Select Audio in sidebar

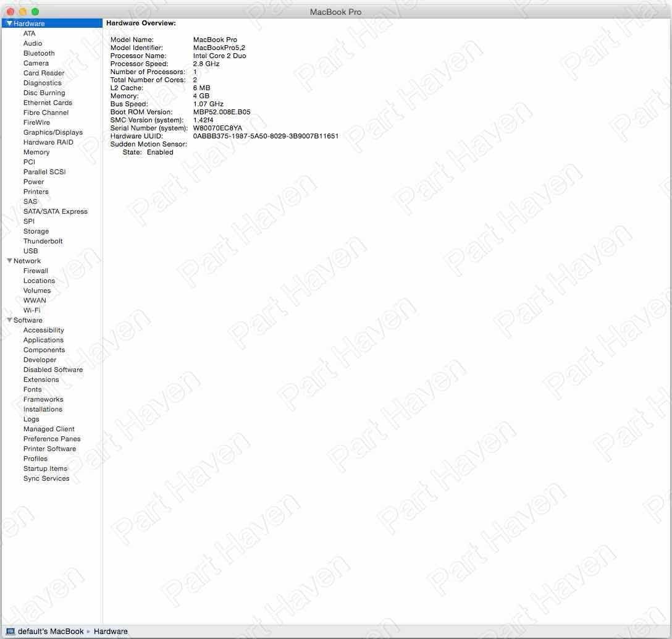pyautogui.click(x=33, y=43)
